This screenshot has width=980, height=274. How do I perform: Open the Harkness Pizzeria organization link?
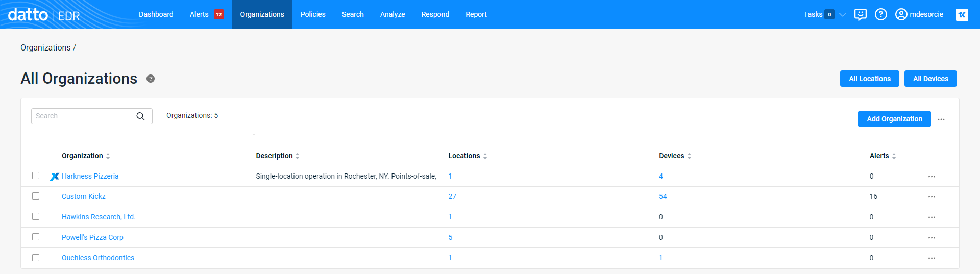tap(90, 176)
